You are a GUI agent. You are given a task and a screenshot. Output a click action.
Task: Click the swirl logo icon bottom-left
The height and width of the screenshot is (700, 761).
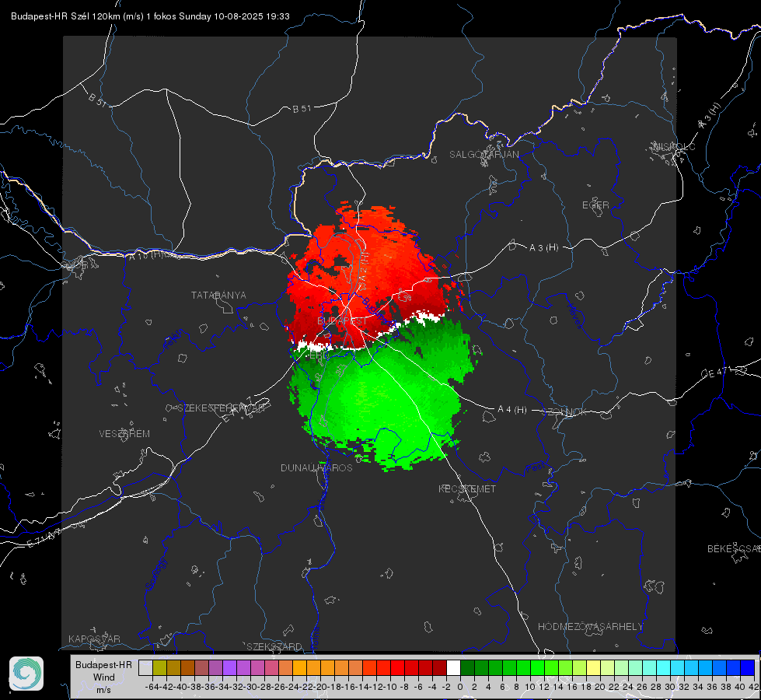click(x=26, y=674)
